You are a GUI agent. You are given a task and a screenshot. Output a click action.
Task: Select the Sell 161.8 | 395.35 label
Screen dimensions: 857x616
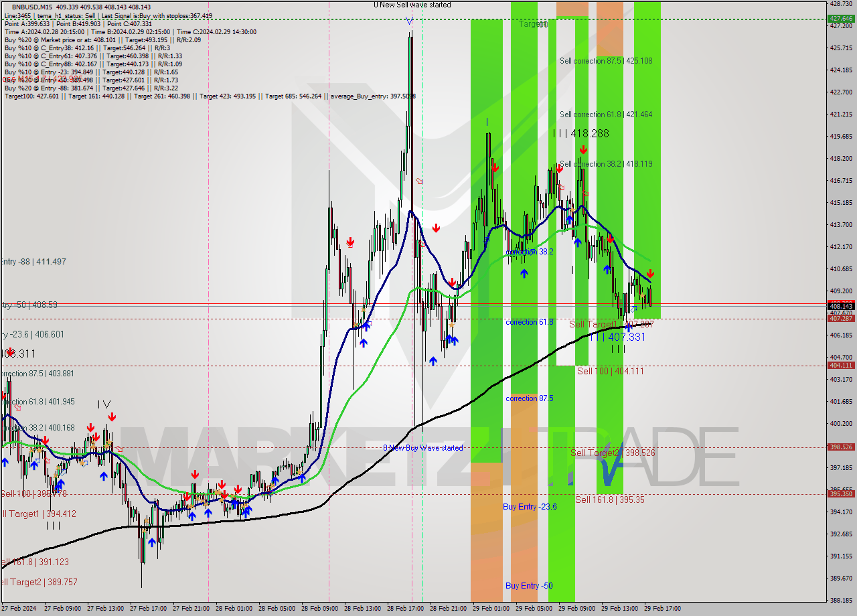click(610, 499)
